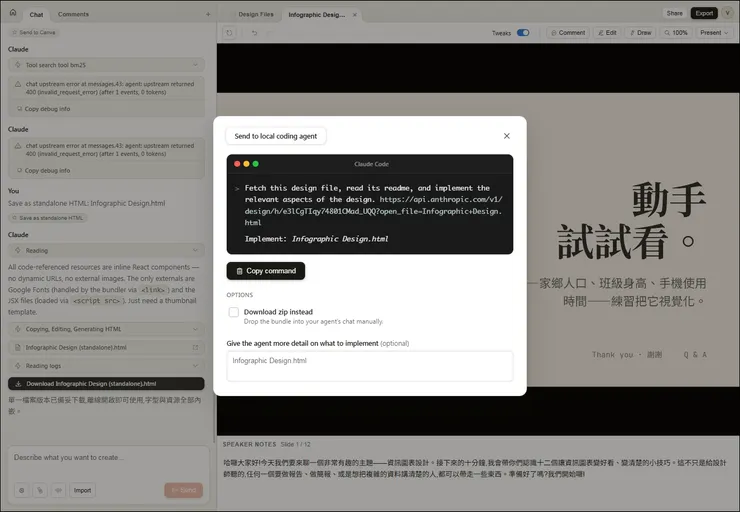Expand Copying, Editing, Generating HTML row
Image resolution: width=740 pixels, height=512 pixels.
pos(106,329)
